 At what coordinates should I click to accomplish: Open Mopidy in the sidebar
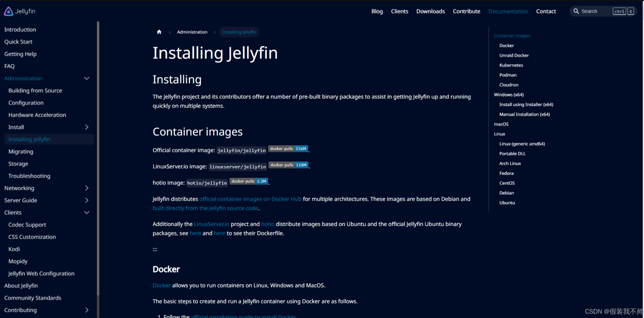18,261
